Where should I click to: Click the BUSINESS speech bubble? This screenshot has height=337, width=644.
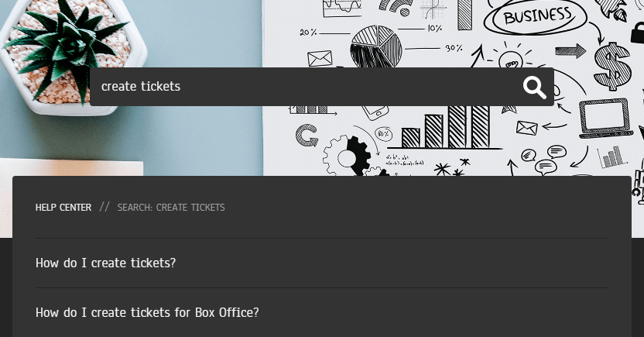(538, 17)
